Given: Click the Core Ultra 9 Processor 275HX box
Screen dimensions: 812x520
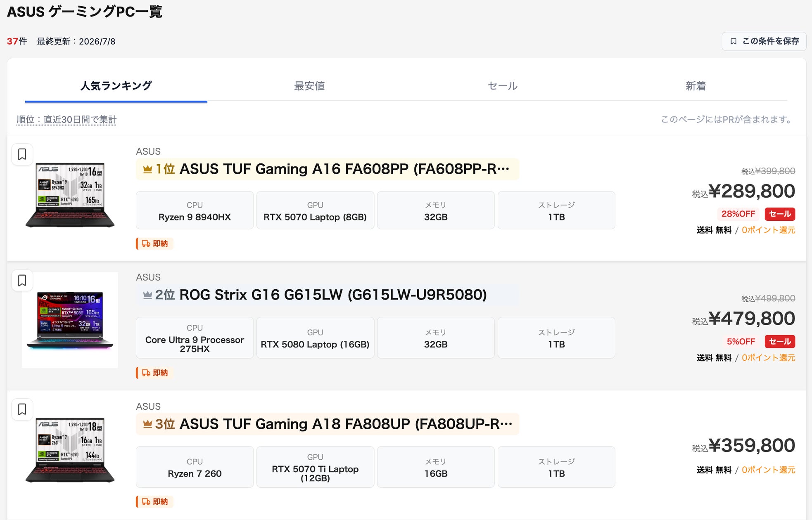Looking at the screenshot, I should click(195, 338).
